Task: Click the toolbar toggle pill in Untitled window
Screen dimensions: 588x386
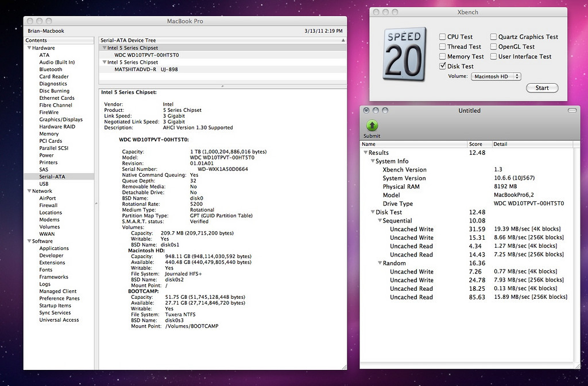Action: pyautogui.click(x=572, y=111)
